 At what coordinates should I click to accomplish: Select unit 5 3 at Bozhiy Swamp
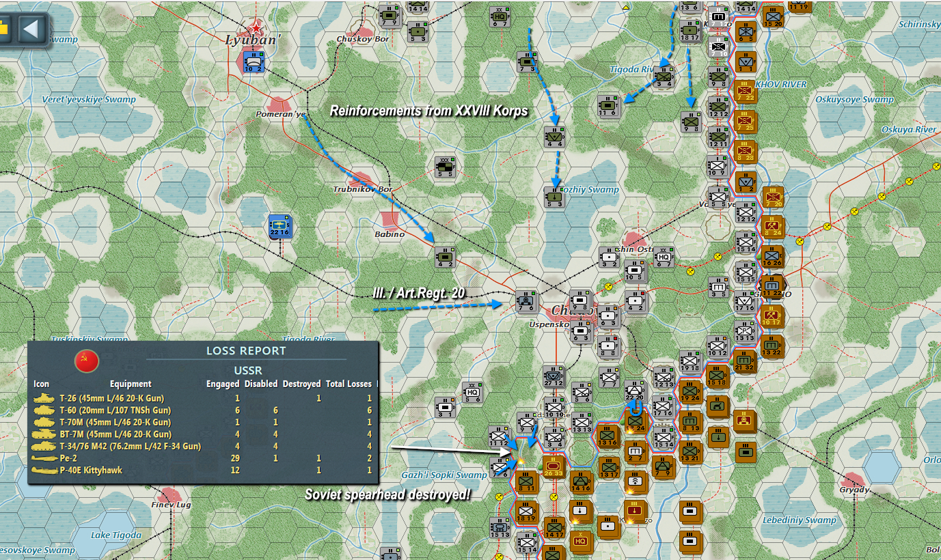[x=554, y=196]
